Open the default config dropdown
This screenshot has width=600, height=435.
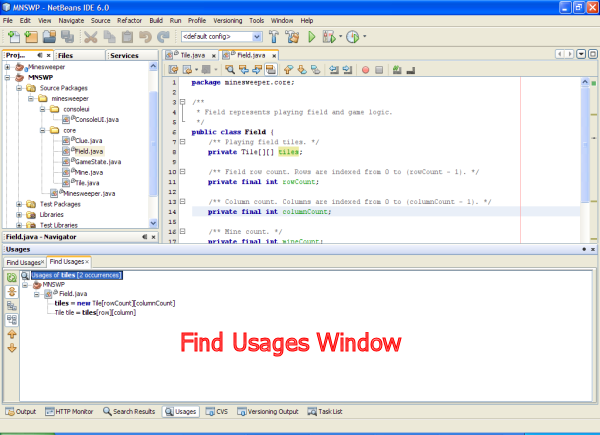[257, 37]
